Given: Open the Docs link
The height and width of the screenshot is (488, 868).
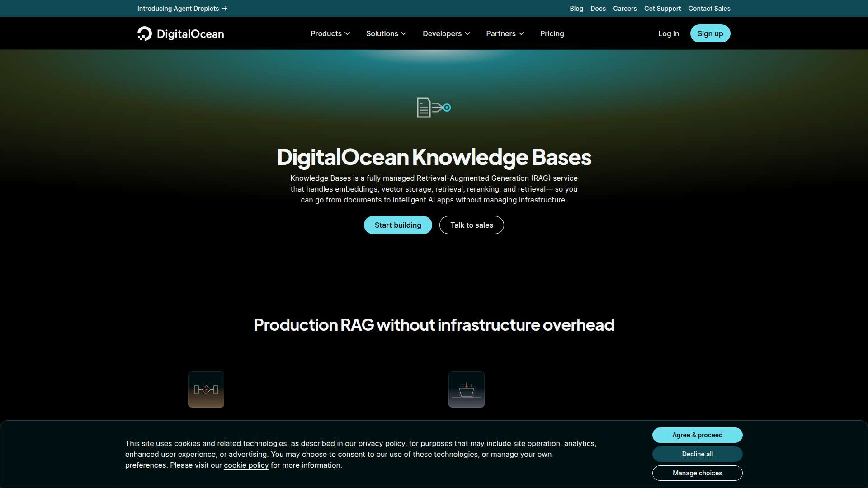Looking at the screenshot, I should click(x=598, y=9).
